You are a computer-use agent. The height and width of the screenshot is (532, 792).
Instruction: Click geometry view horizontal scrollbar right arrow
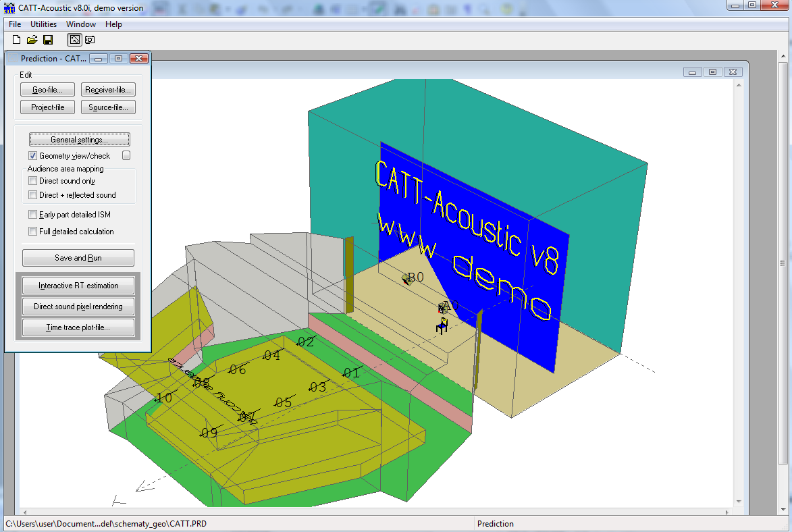tap(727, 512)
